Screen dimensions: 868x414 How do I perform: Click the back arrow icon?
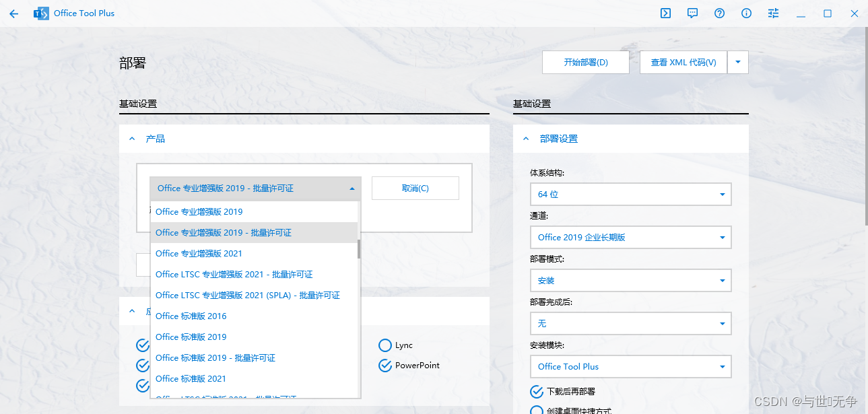(x=13, y=13)
